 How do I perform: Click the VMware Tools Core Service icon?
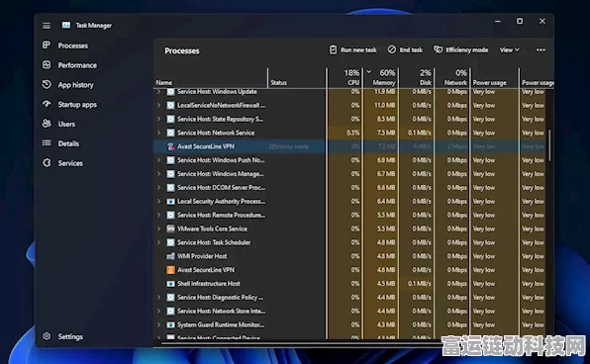tap(170, 228)
